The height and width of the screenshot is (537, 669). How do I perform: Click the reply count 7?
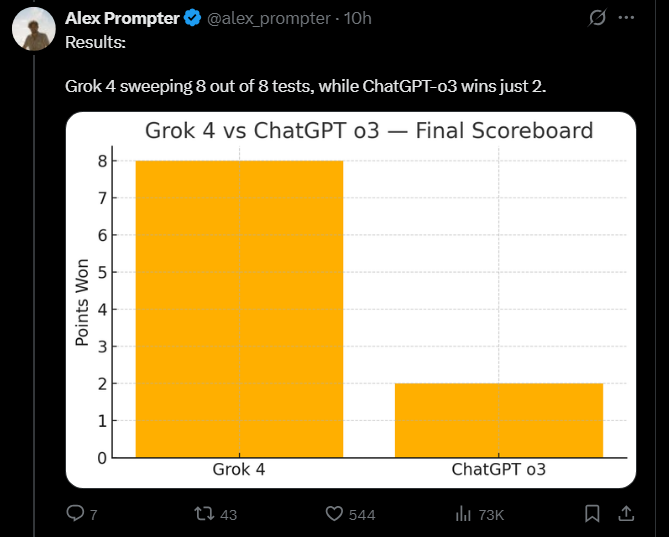[x=93, y=515]
